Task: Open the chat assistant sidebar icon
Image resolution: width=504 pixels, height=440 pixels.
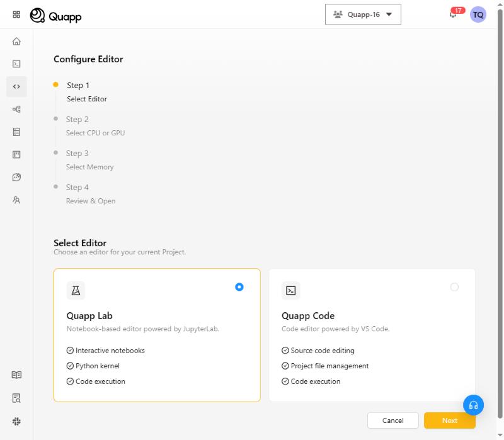Action: (x=16, y=178)
